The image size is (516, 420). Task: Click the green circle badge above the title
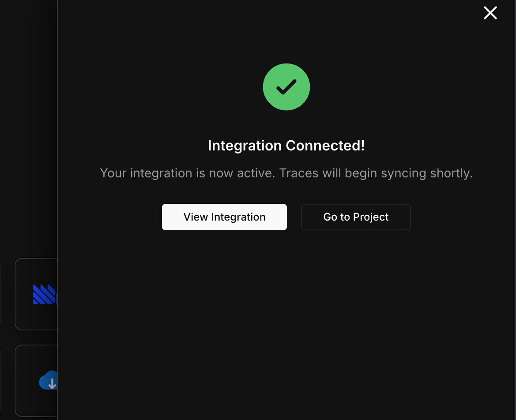(286, 87)
